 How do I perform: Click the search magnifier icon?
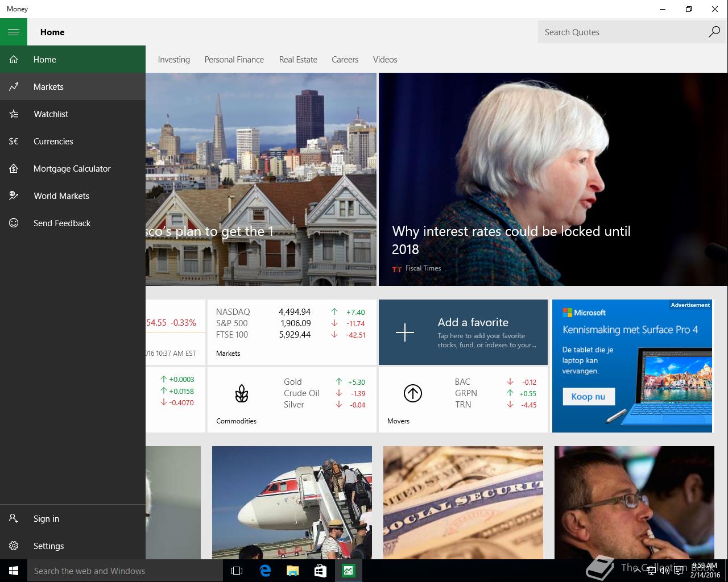click(x=714, y=32)
